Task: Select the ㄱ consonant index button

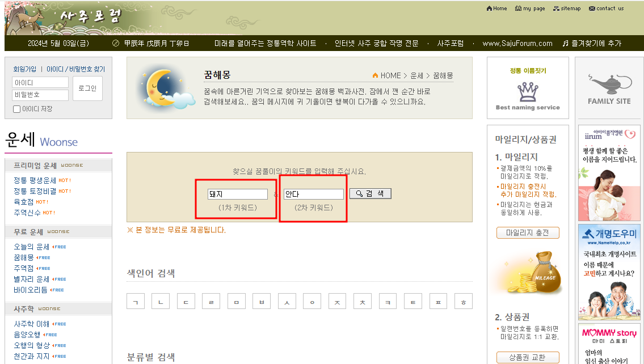Action: tap(136, 301)
